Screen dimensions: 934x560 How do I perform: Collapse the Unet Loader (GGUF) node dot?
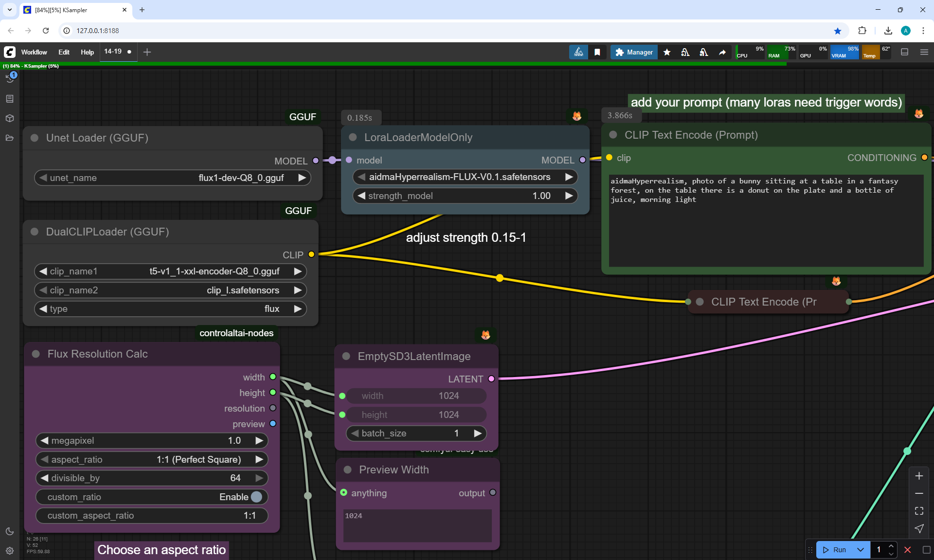pos(35,138)
